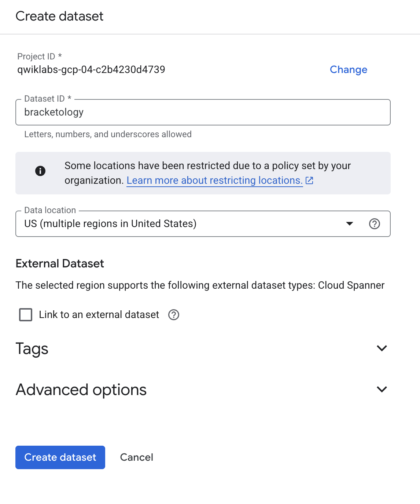Click Cancel to dismiss the dialog
This screenshot has height=504, width=420.
(136, 457)
